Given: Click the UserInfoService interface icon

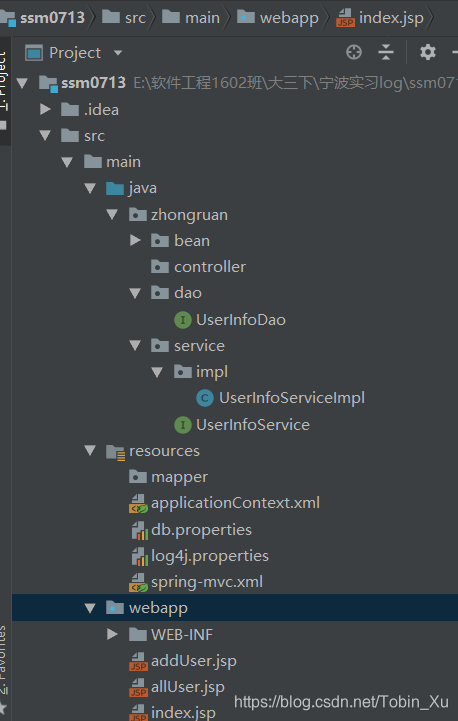Looking at the screenshot, I should point(183,424).
